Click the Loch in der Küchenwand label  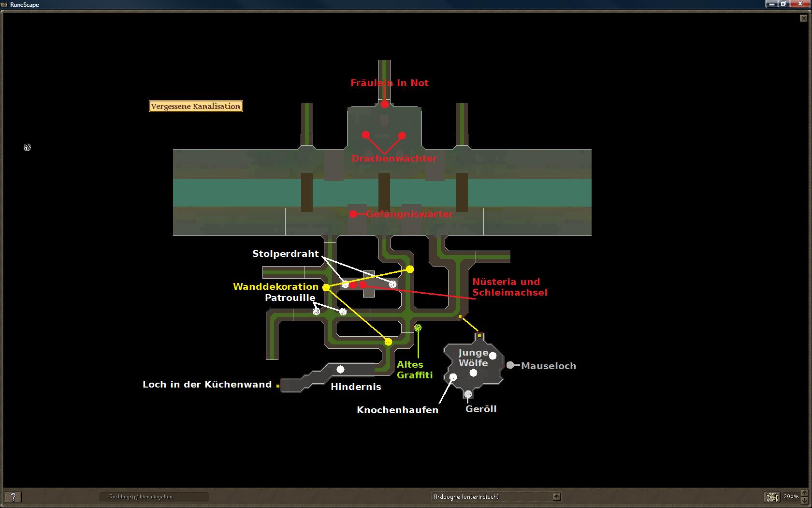[x=207, y=385]
